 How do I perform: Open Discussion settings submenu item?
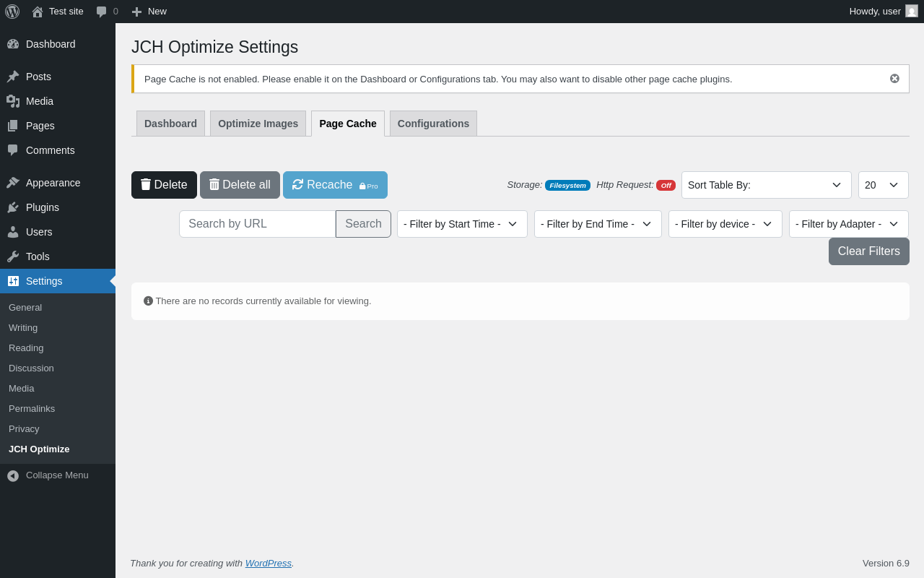pos(31,368)
